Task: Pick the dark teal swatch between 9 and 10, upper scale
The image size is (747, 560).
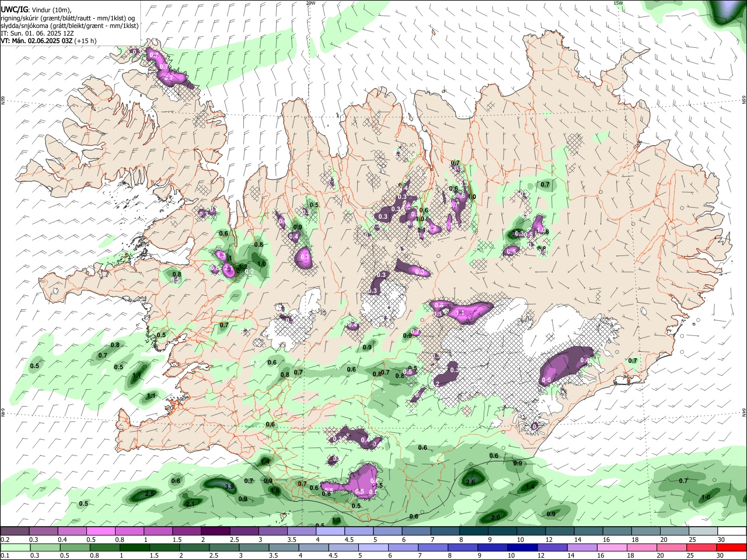Action: point(502,531)
